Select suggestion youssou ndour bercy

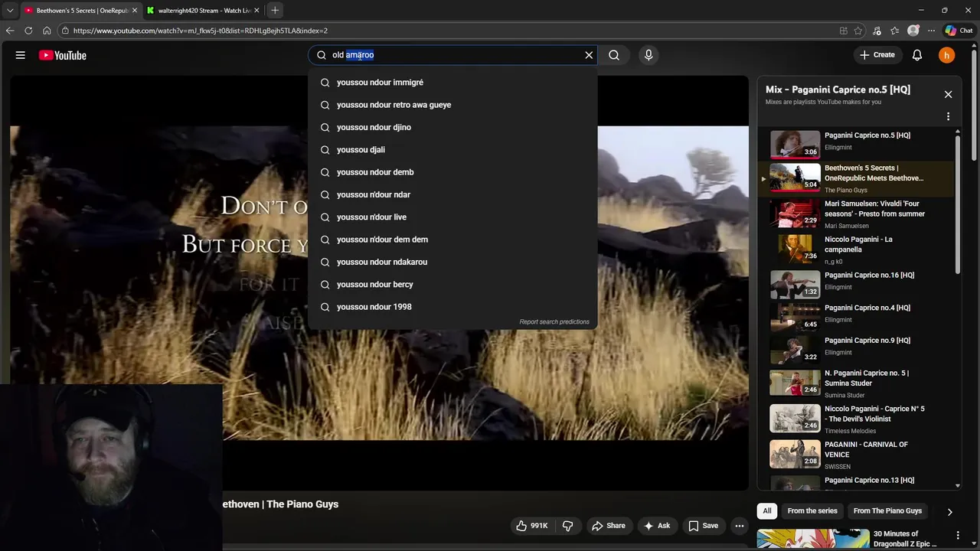click(452, 285)
